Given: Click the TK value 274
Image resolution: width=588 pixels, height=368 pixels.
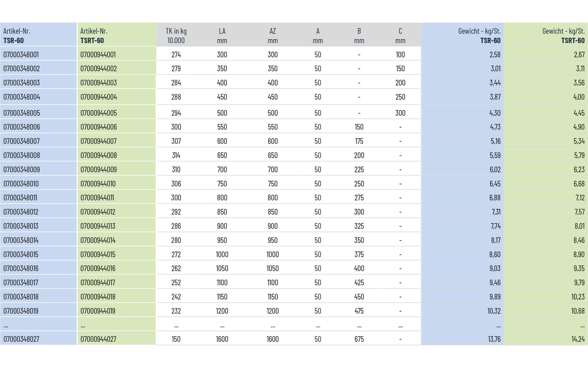Looking at the screenshot, I should (x=176, y=55).
